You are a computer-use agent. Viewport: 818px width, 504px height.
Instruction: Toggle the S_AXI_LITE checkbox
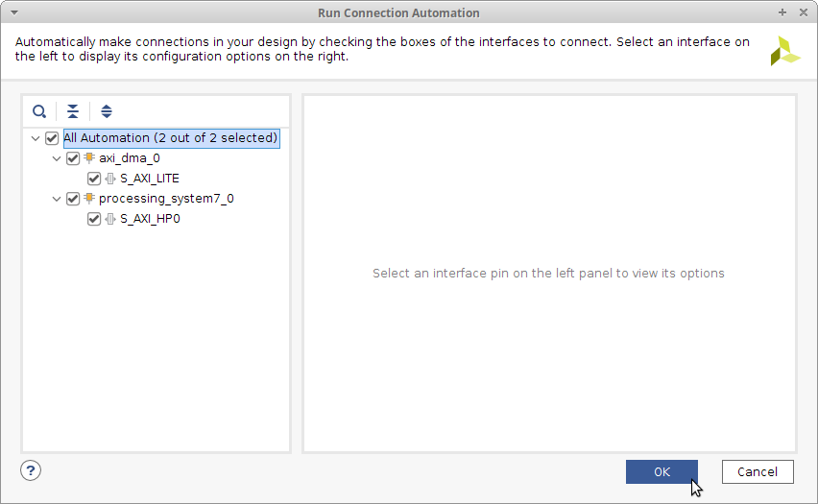(94, 179)
